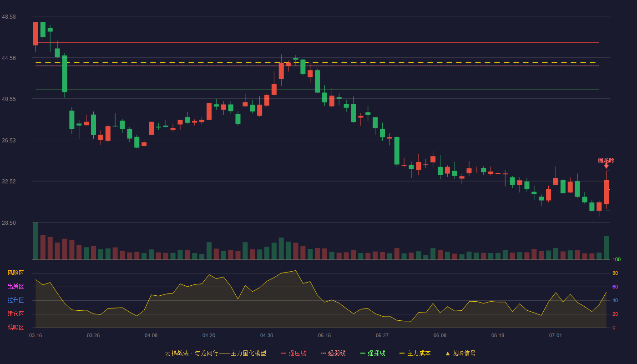The image size is (637, 364).
Task: Click the 低吸区 zone label
Action: coord(15,327)
